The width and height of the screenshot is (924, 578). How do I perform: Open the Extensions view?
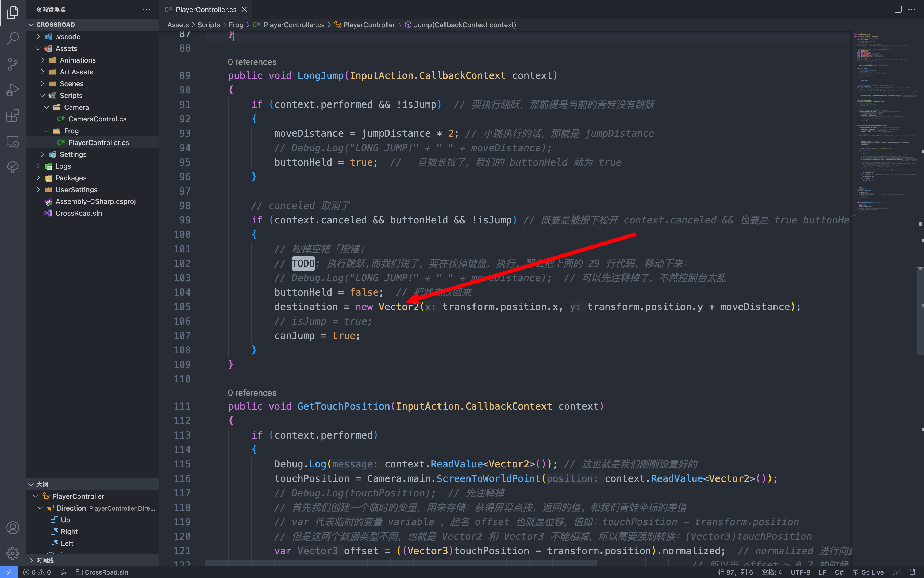tap(13, 115)
